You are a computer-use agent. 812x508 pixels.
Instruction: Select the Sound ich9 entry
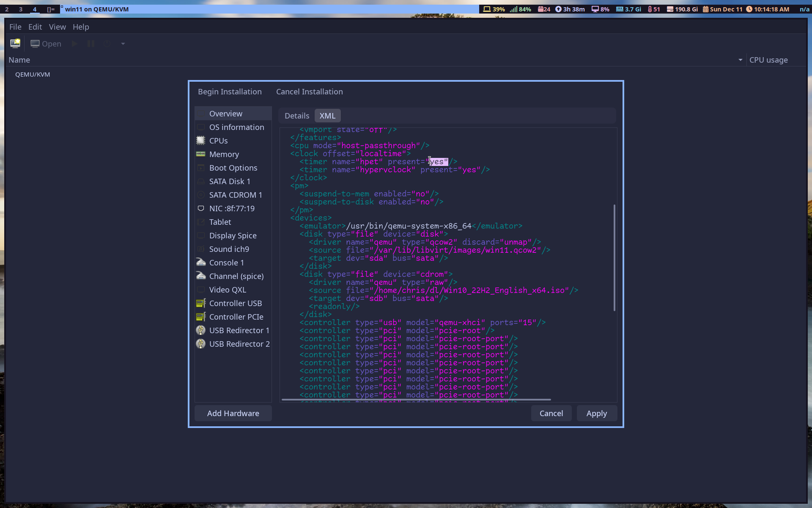click(233, 249)
